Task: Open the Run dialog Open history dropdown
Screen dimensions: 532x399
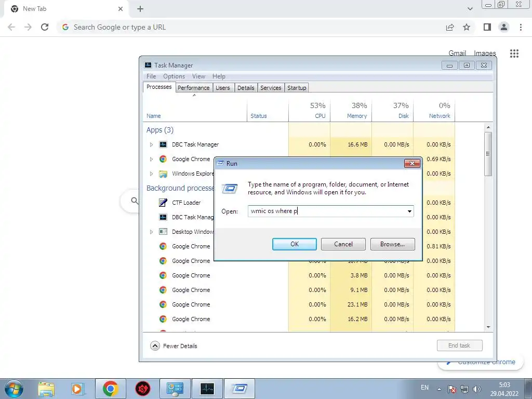Action: point(409,211)
